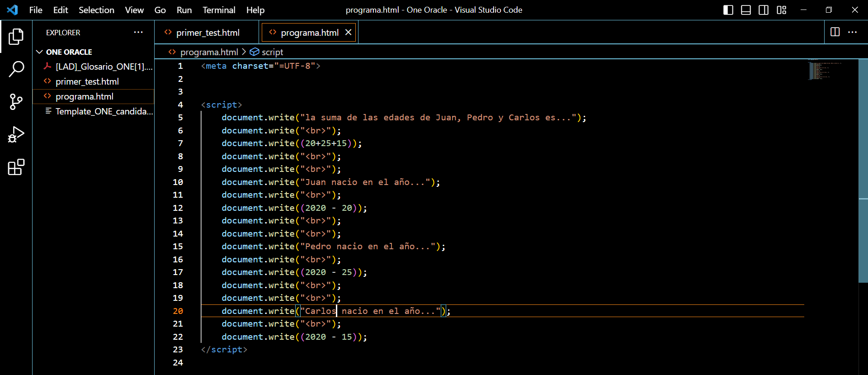
Task: Restore down the VS Code window
Action: point(829,10)
